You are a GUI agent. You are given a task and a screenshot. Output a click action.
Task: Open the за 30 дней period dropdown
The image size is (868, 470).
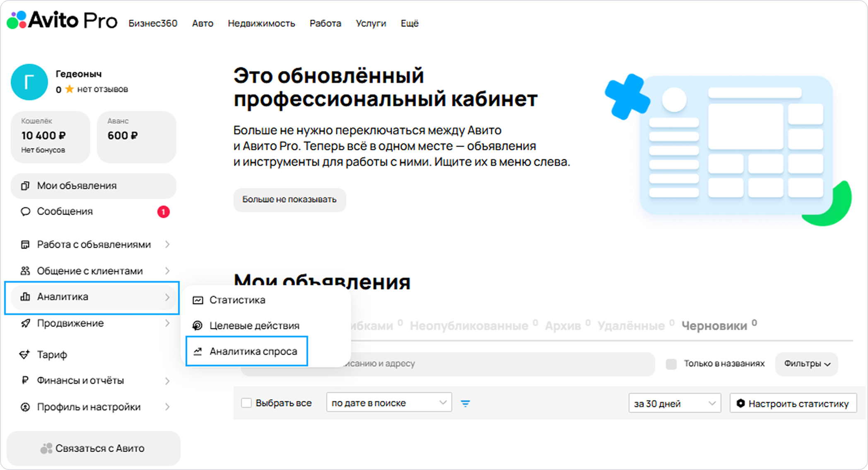674,403
